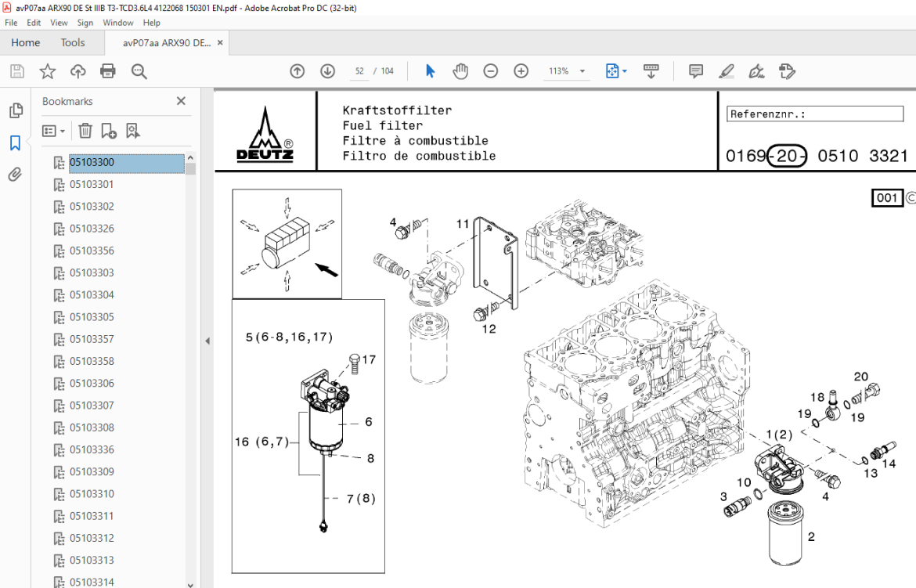The width and height of the screenshot is (916, 588).
Task: Open the Edit menu
Action: click(34, 23)
